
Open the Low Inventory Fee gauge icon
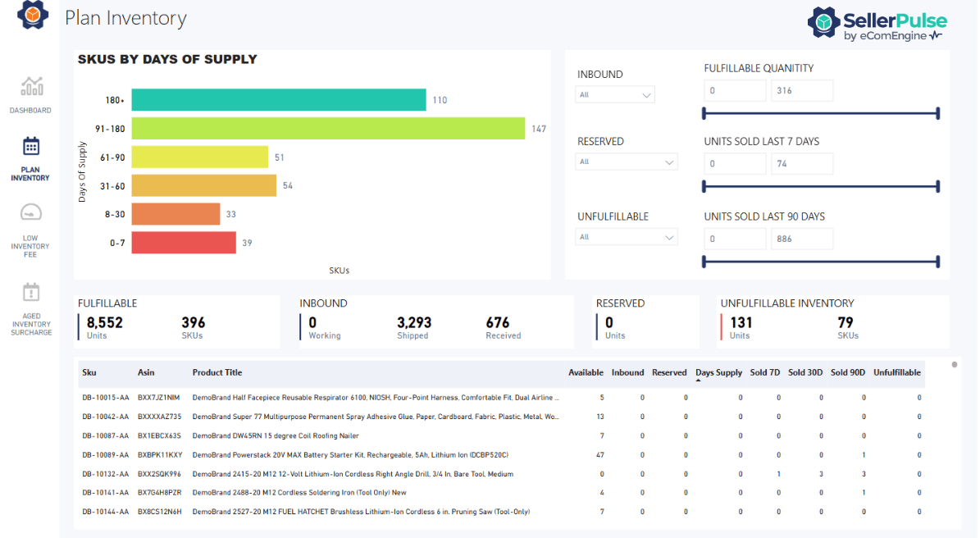tap(31, 213)
